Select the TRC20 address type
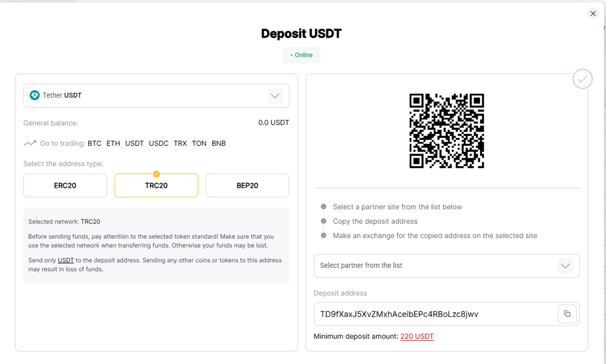 click(x=156, y=185)
